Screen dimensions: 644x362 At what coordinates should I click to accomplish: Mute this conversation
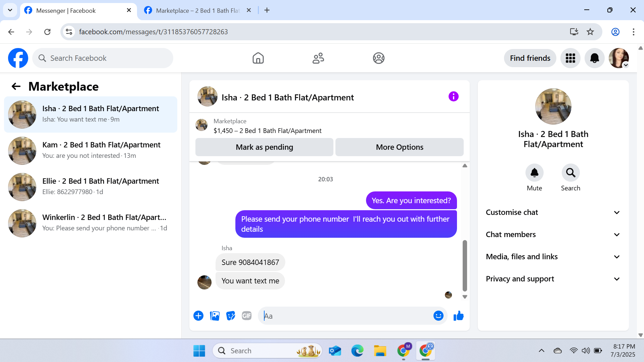click(534, 173)
